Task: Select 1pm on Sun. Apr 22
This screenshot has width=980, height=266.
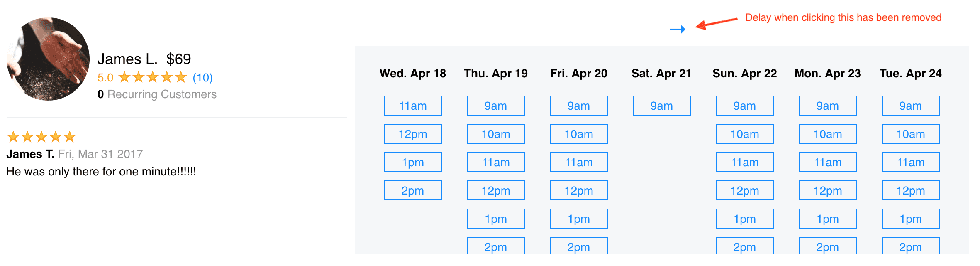Action: point(745,219)
